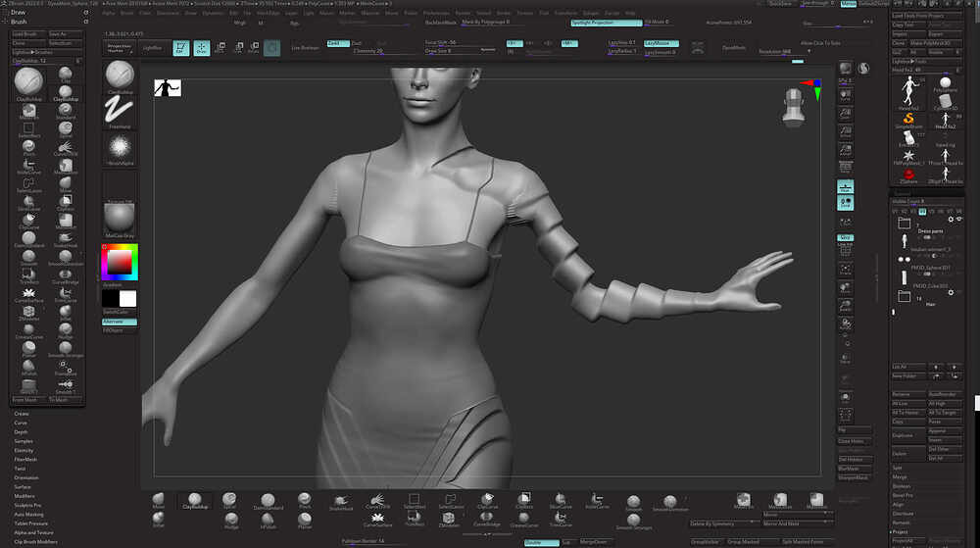Open the Zplugin menu
Image resolution: width=980 pixels, height=548 pixels.
590,13
